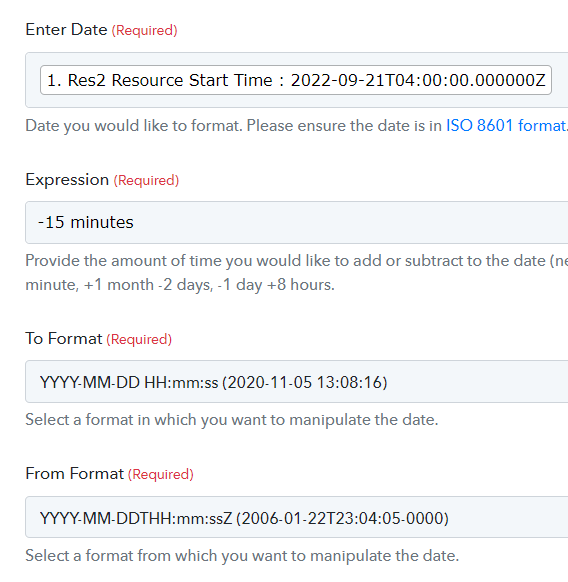Image resolution: width=568 pixels, height=582 pixels.
Task: Click the Required marker beside To Format
Action: (x=139, y=339)
